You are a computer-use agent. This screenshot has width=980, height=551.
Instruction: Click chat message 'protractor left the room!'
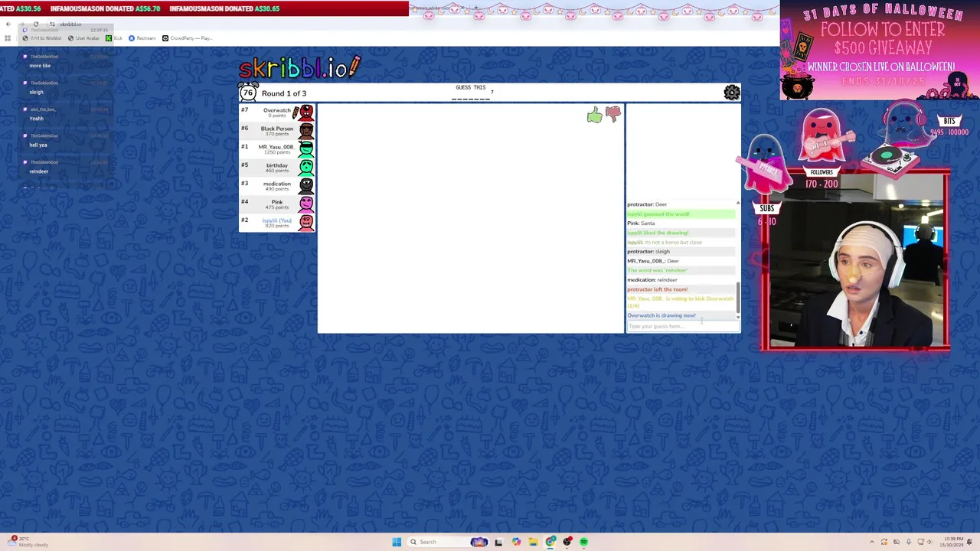pyautogui.click(x=658, y=289)
